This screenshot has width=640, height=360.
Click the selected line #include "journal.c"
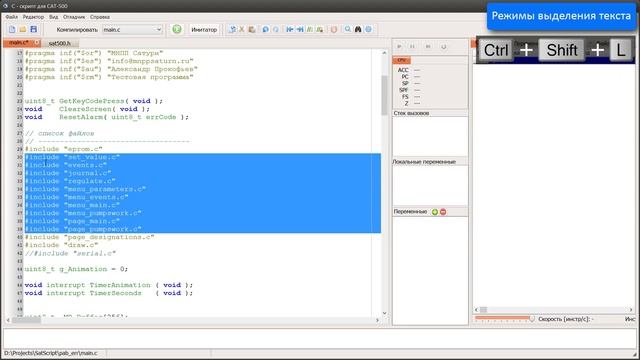coord(68,173)
